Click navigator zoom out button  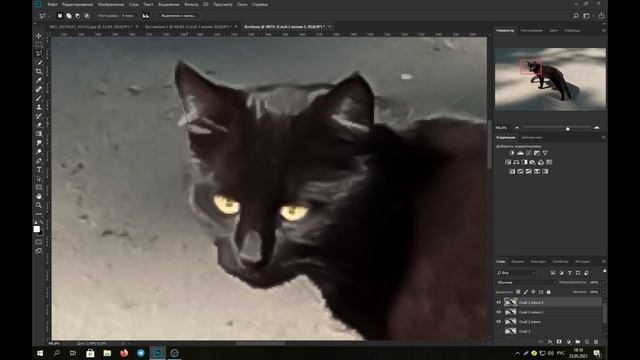pyautogui.click(x=517, y=128)
